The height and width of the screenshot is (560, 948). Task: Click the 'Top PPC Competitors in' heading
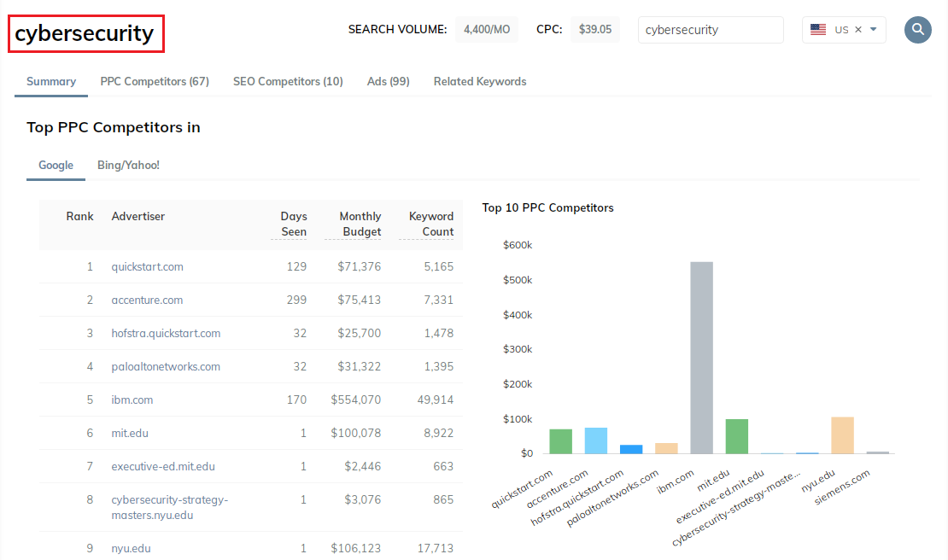tap(113, 127)
